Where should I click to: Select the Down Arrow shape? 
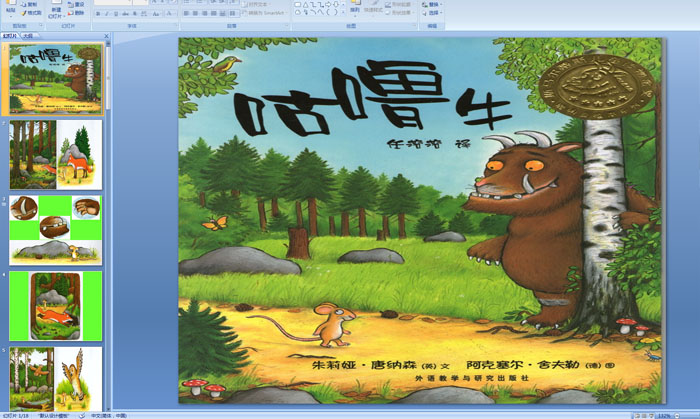click(x=336, y=4)
